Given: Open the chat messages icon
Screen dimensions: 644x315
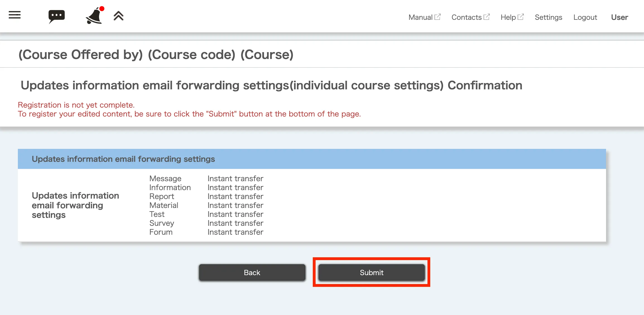Looking at the screenshot, I should point(56,16).
